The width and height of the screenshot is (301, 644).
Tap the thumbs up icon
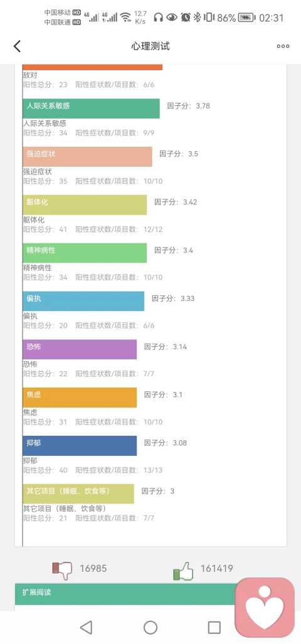coord(183,571)
